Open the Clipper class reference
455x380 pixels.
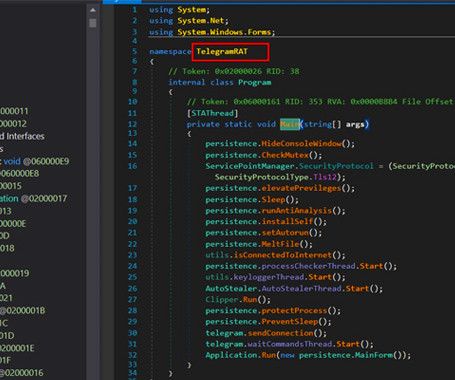pyautogui.click(x=222, y=300)
